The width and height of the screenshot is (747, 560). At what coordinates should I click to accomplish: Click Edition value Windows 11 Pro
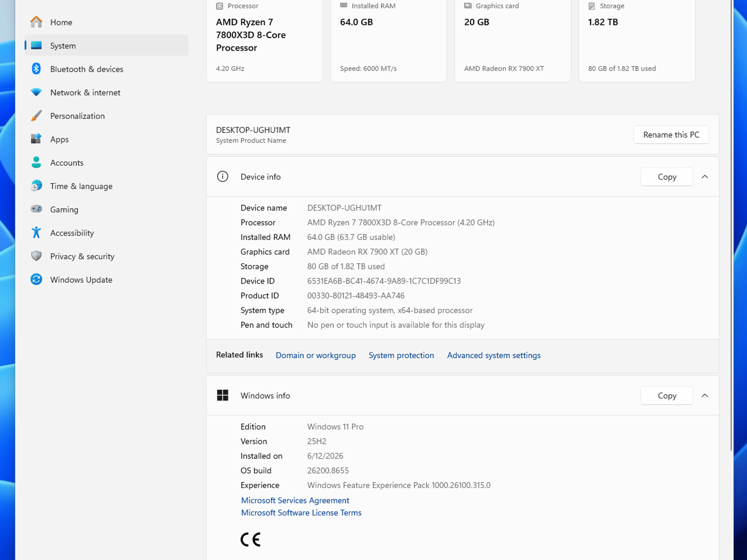click(335, 427)
